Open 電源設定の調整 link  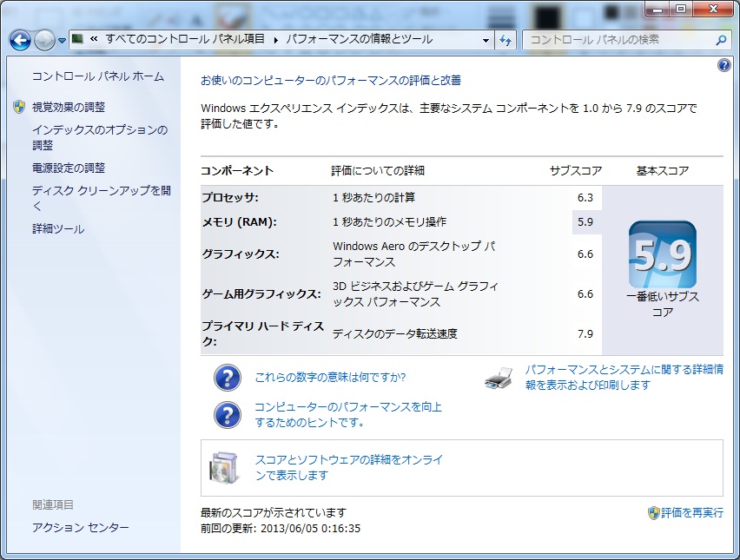pyautogui.click(x=69, y=168)
